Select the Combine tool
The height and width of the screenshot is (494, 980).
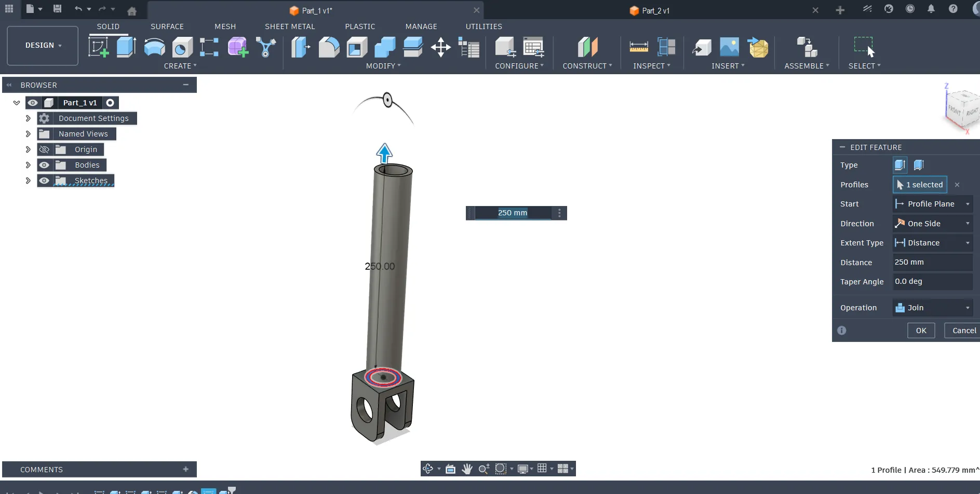point(385,47)
